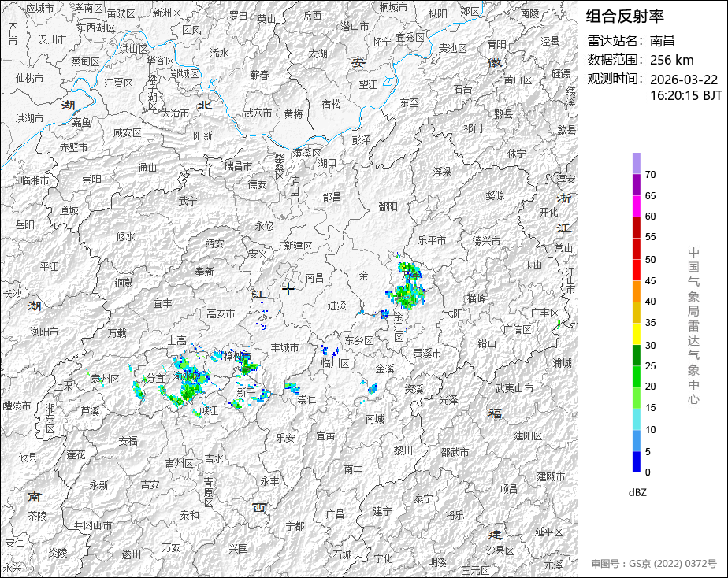Click the 黄山区 label on map
The image size is (728, 578).
(518, 80)
